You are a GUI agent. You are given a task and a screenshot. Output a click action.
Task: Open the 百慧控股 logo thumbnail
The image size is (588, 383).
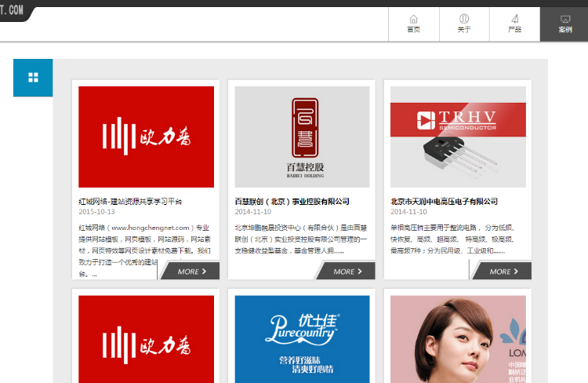[303, 137]
